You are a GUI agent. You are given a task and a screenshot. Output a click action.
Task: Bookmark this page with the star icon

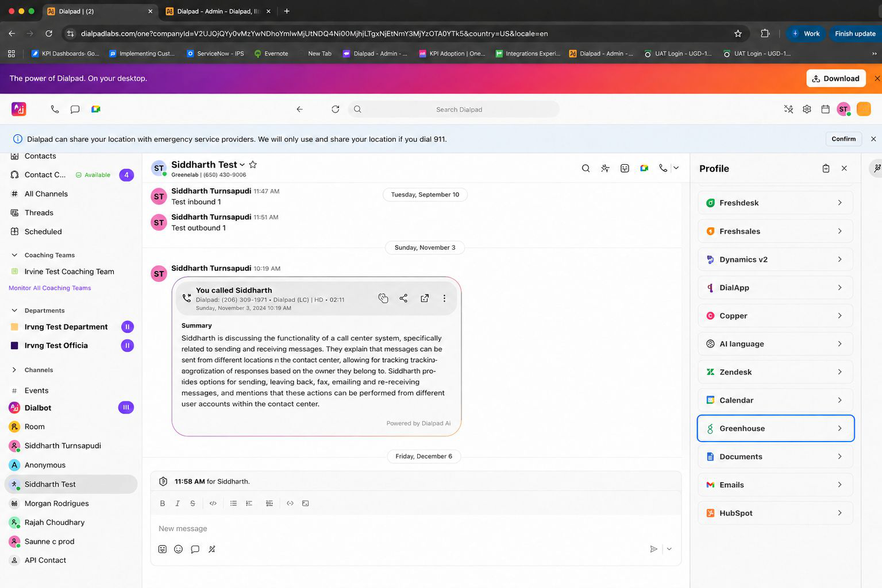click(x=738, y=34)
